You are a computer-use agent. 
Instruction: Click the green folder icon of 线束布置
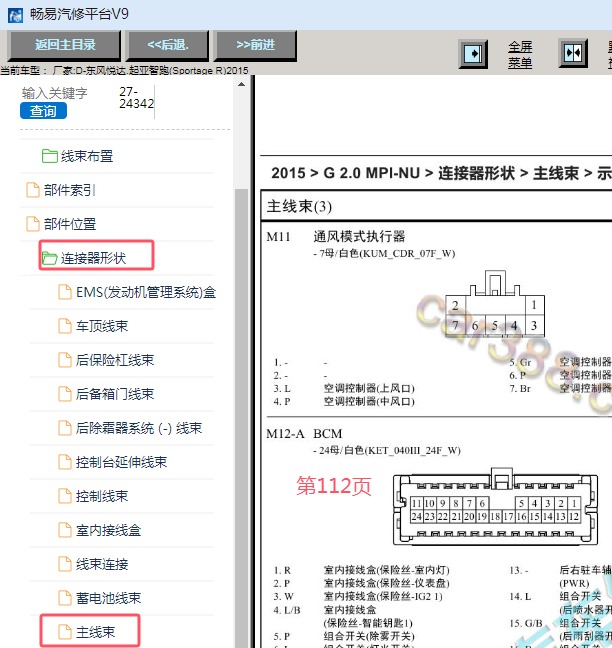click(50, 156)
